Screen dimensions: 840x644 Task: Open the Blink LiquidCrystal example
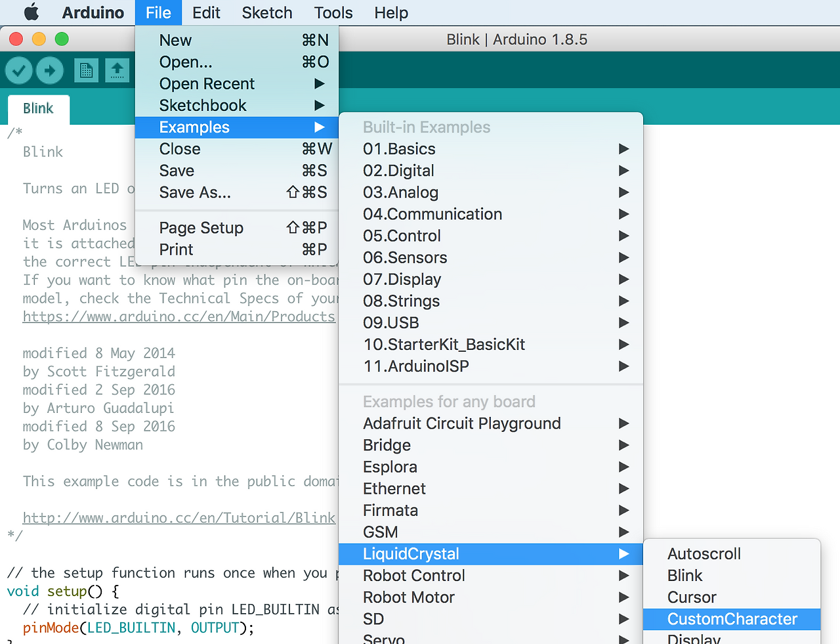732,576
